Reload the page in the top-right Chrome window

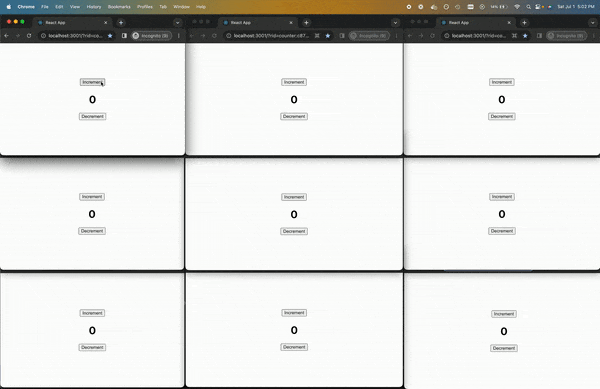point(432,36)
